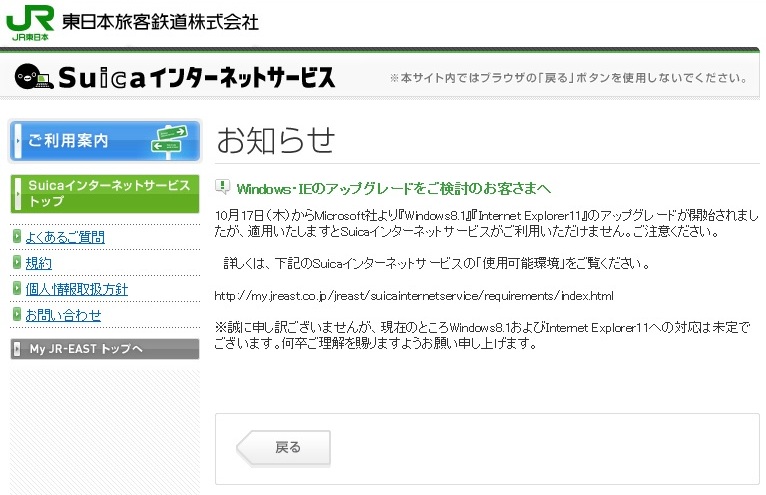Open the 個人情報取扱方針 link
This screenshot has height=495, width=766.
tap(77, 289)
